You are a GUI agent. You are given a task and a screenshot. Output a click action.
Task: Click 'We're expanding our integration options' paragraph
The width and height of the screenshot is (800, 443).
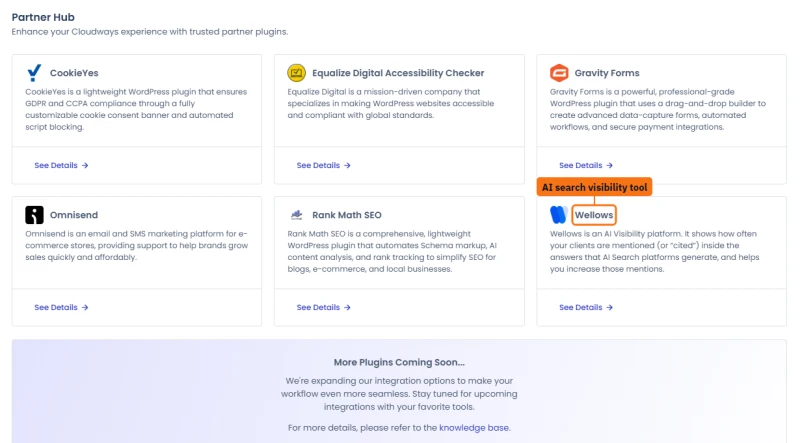click(x=399, y=394)
